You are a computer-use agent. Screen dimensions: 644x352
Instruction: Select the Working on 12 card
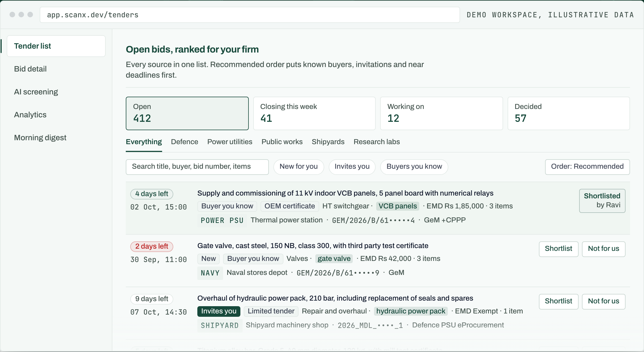pyautogui.click(x=442, y=113)
